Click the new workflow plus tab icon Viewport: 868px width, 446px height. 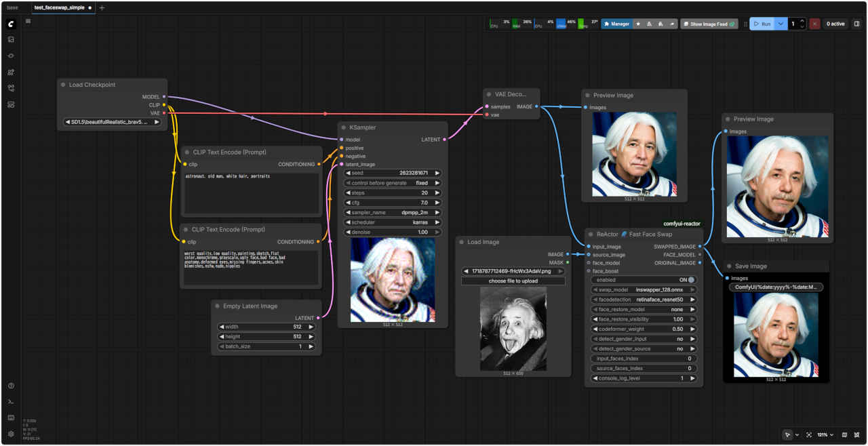click(x=102, y=8)
